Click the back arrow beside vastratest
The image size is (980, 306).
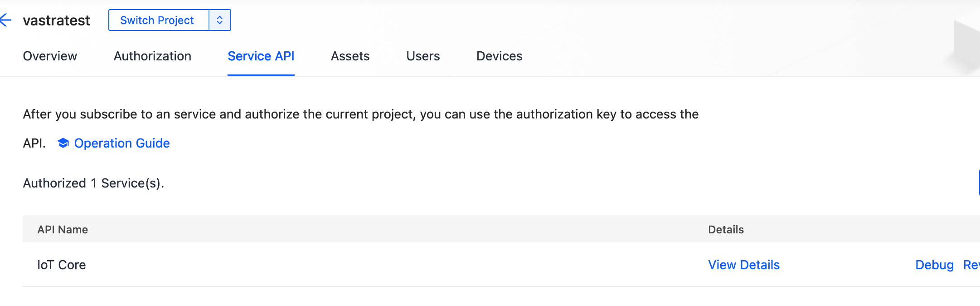click(x=5, y=20)
